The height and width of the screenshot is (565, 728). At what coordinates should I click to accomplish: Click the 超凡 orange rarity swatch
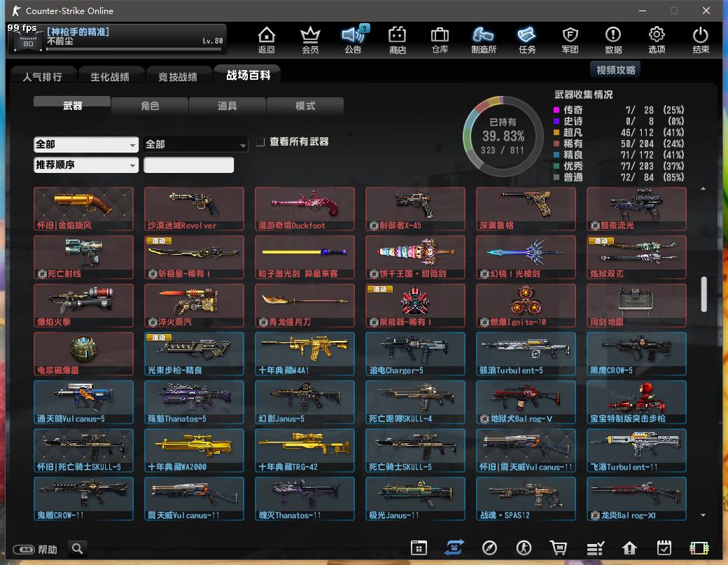(556, 132)
